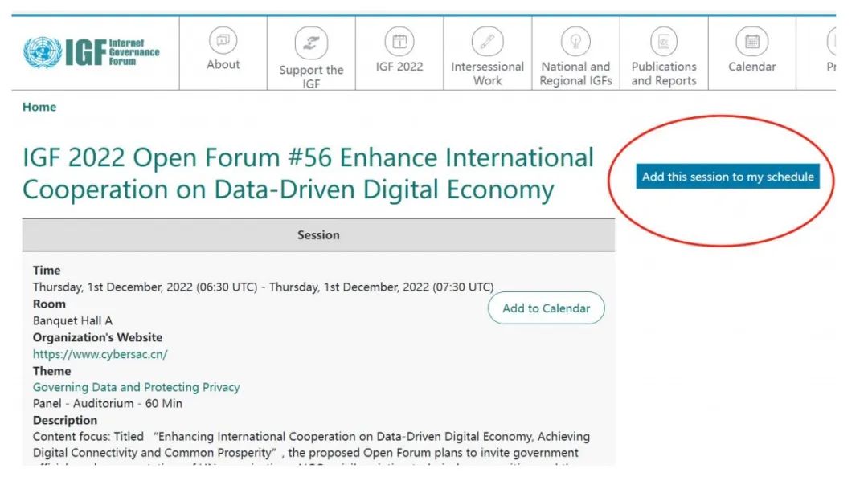Viewport: 868px width, 489px height.
Task: Open Governing Data and Protecting Privacy theme
Action: click(x=136, y=387)
